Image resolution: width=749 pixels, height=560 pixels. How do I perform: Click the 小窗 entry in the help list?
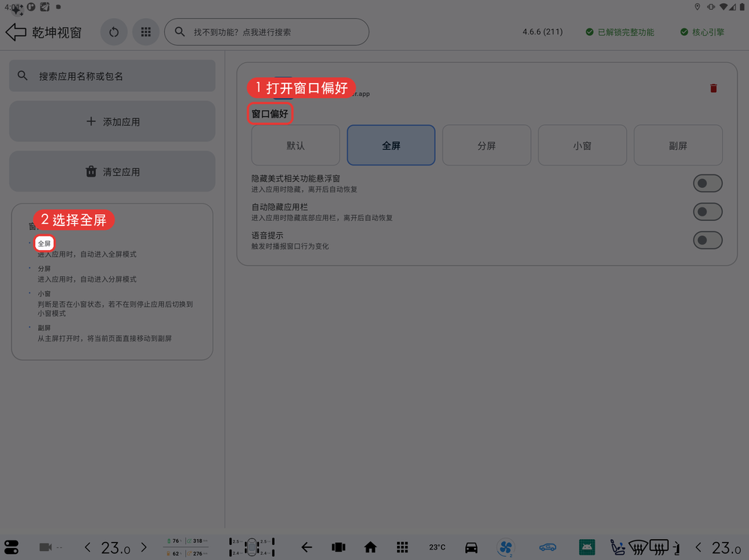click(x=44, y=293)
